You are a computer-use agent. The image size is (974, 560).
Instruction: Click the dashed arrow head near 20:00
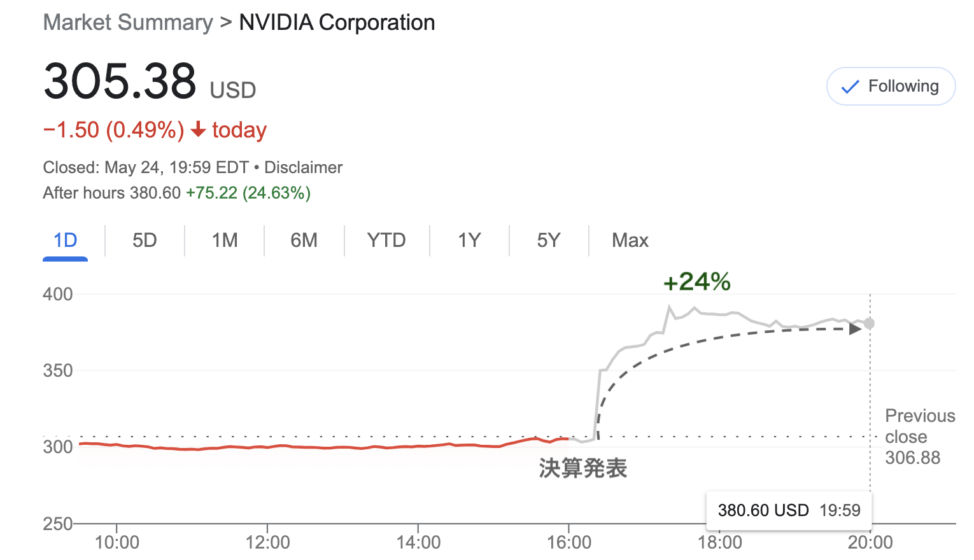[x=855, y=329]
